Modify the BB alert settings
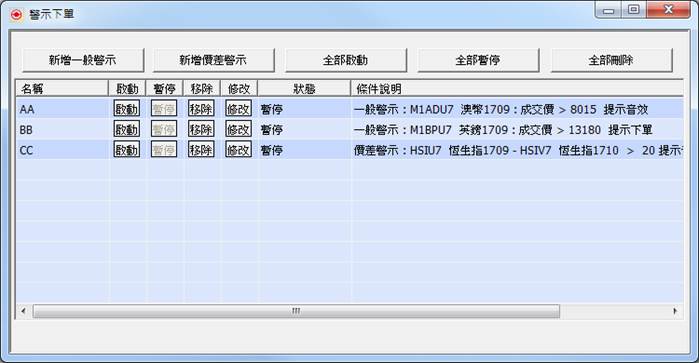The height and width of the screenshot is (363, 699). click(238, 129)
